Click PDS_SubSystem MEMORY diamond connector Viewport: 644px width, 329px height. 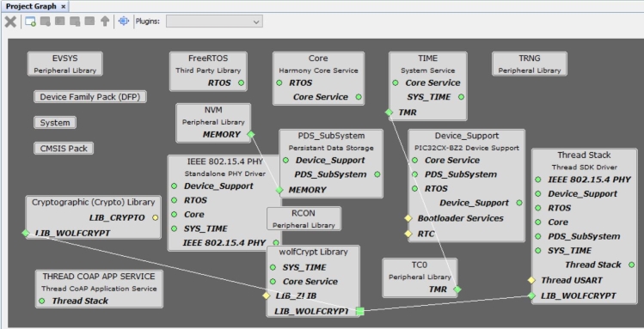point(279,190)
